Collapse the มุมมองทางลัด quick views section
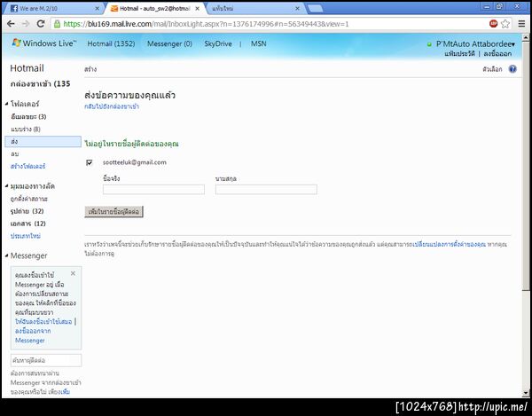Viewport: 532px width, 416px height. [7, 186]
